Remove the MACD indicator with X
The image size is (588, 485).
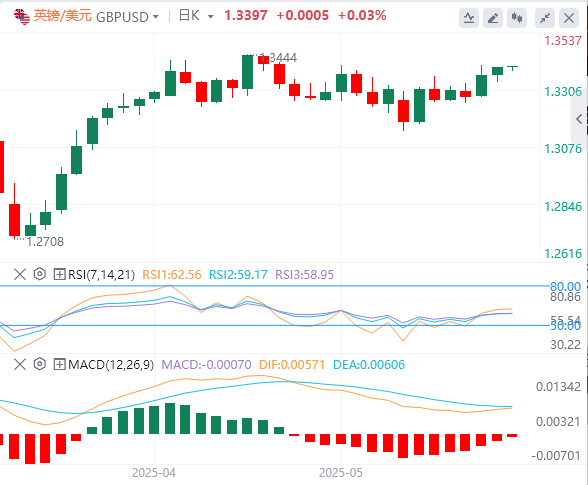20,364
